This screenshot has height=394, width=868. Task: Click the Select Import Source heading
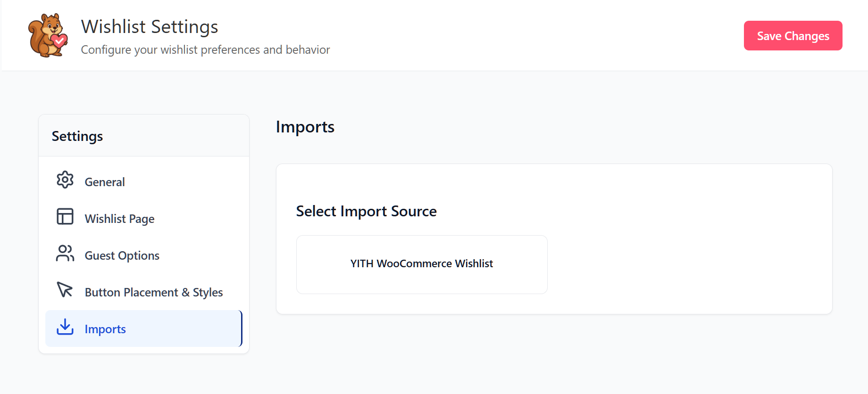pos(366,211)
